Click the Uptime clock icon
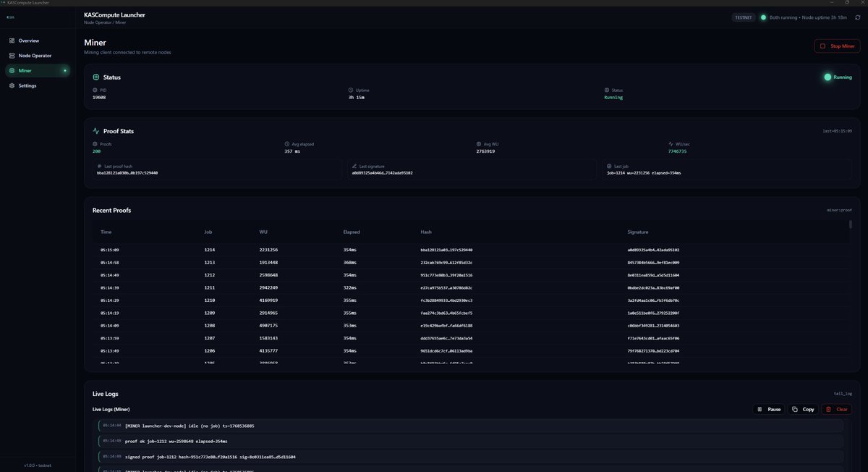 coord(351,90)
